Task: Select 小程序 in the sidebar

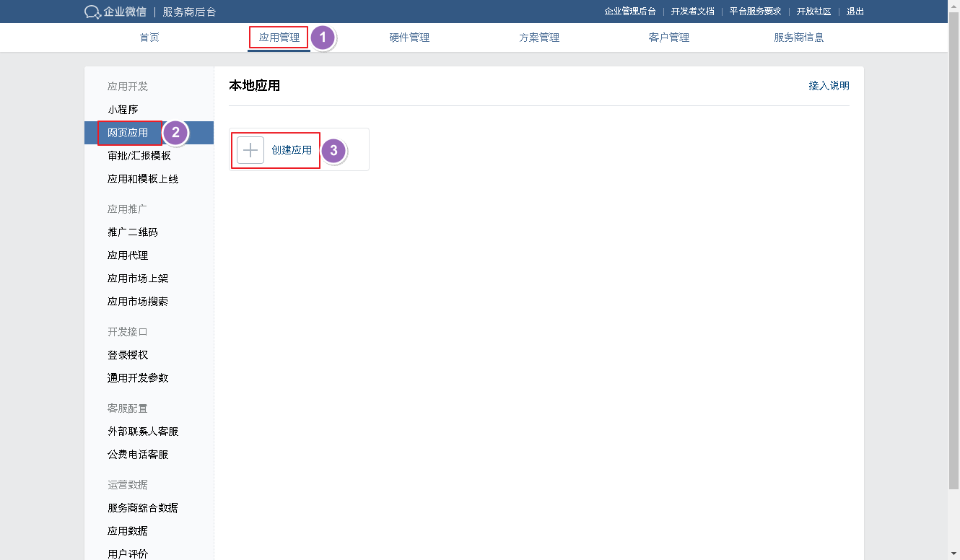Action: 123,110
